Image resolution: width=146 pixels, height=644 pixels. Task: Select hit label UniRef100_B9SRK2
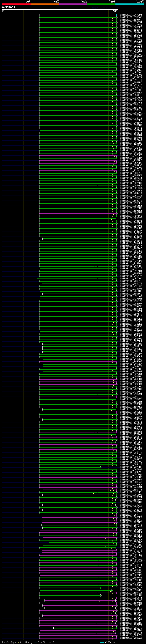tap(131, 590)
